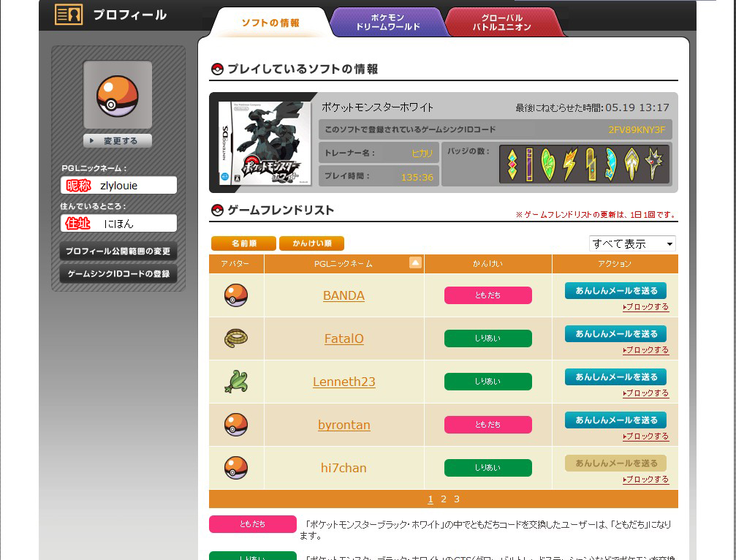736x560 pixels.
Task: Click the profile card icon in header
Action: [x=69, y=15]
